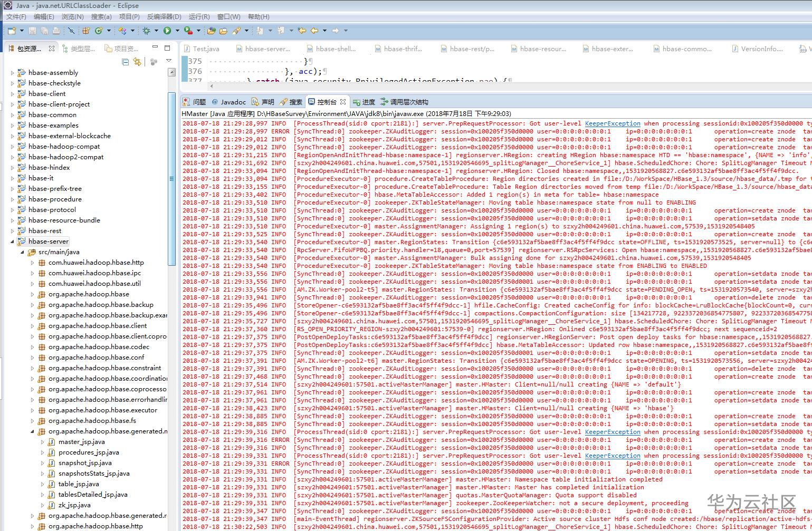Click the Forward navigation arrow
The image size is (812, 531).
pyautogui.click(x=336, y=31)
